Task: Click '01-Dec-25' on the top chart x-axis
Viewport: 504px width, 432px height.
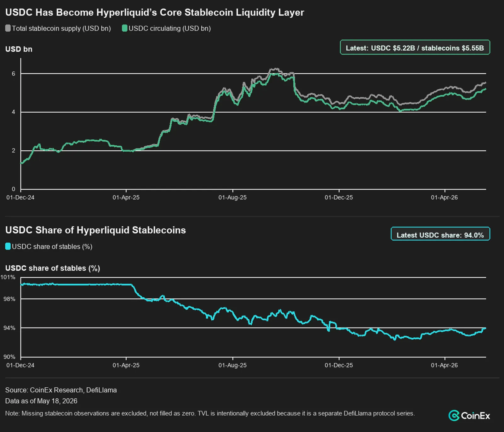Action: (339, 197)
